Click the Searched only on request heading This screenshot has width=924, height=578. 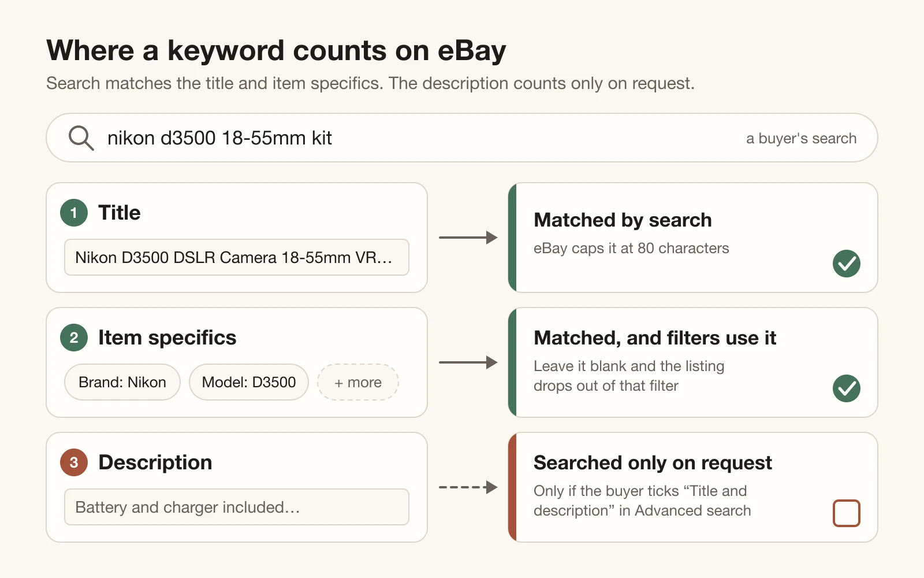[x=653, y=463]
